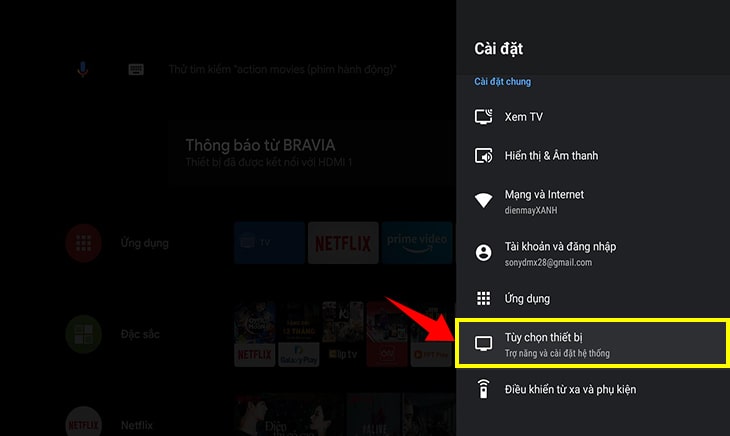
Task: Open the TV app tile
Action: (x=269, y=243)
